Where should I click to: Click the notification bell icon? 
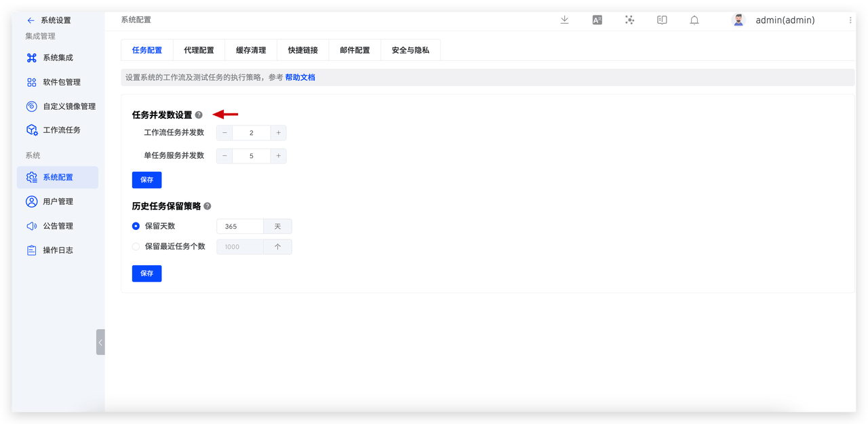click(x=694, y=20)
